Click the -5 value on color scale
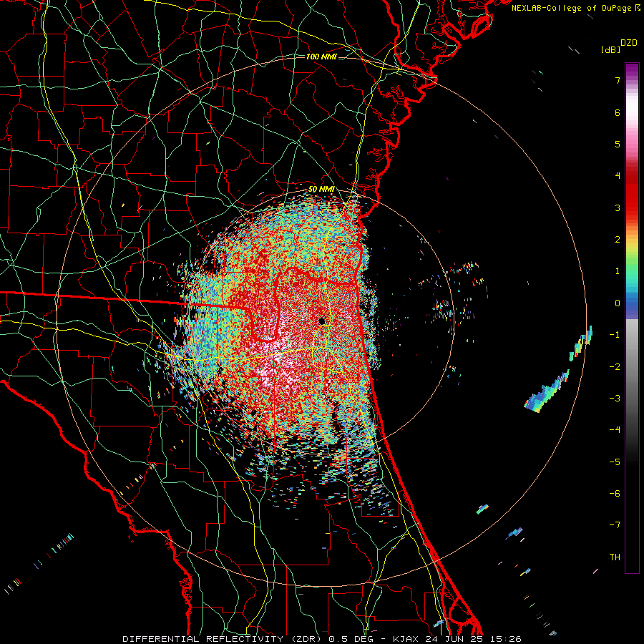This screenshot has height=644, width=644. (x=615, y=462)
